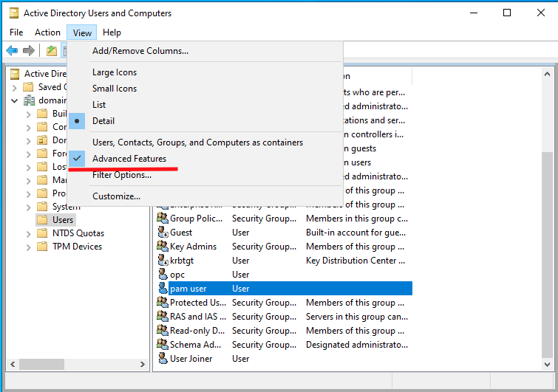Screen dimensions: 558x392
Task: Click the Users folder icon in tree
Action: click(x=42, y=220)
